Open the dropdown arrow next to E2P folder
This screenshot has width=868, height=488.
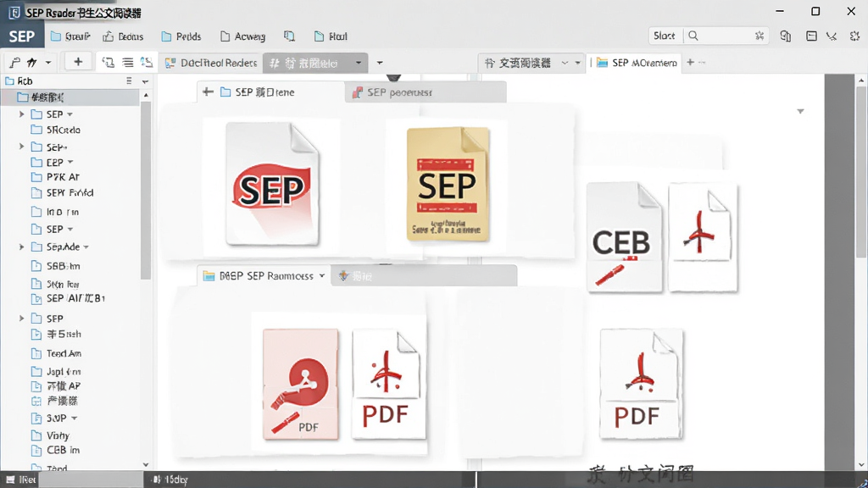pyautogui.click(x=70, y=162)
